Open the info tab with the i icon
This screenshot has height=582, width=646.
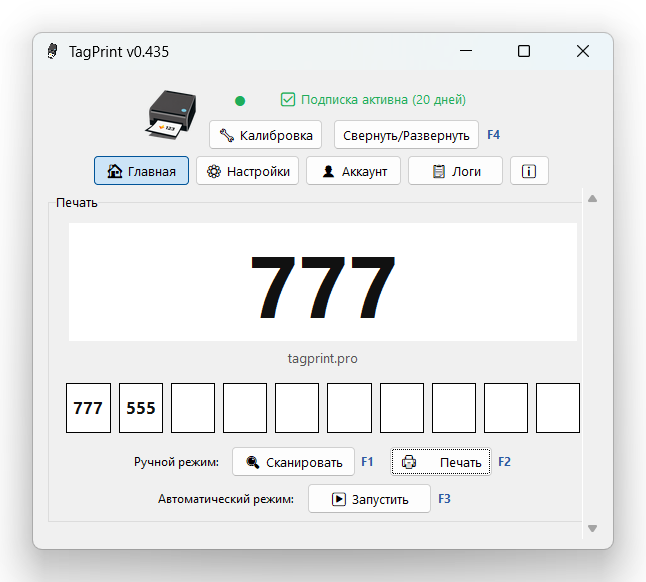529,171
